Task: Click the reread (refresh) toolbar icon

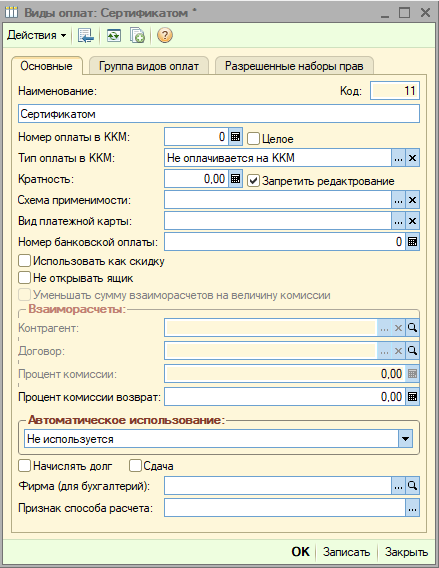Action: point(114,36)
